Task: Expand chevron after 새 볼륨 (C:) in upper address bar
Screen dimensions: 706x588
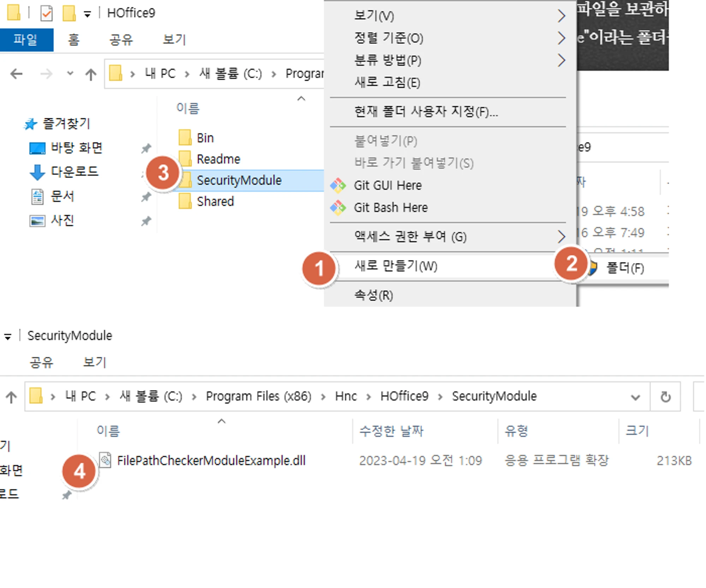Action: tap(274, 74)
